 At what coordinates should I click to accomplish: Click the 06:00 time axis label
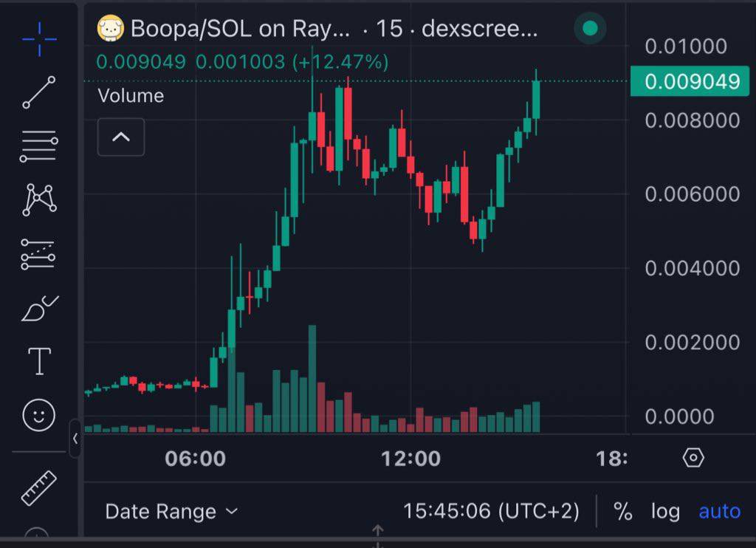[x=195, y=459]
